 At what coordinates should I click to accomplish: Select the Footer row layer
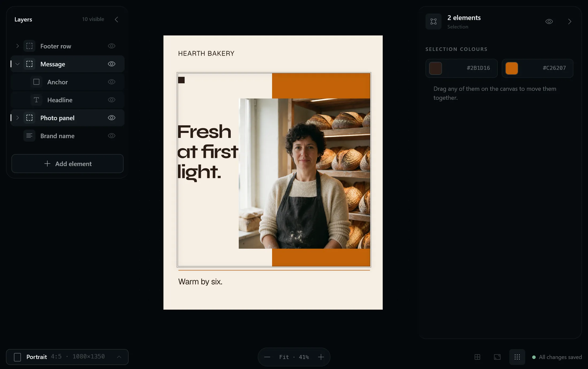tap(67, 46)
